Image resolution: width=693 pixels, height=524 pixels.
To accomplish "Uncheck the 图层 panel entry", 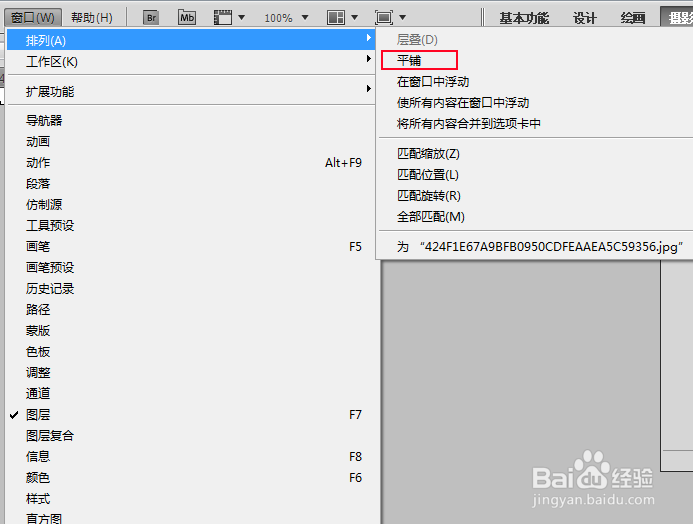I will [x=191, y=414].
